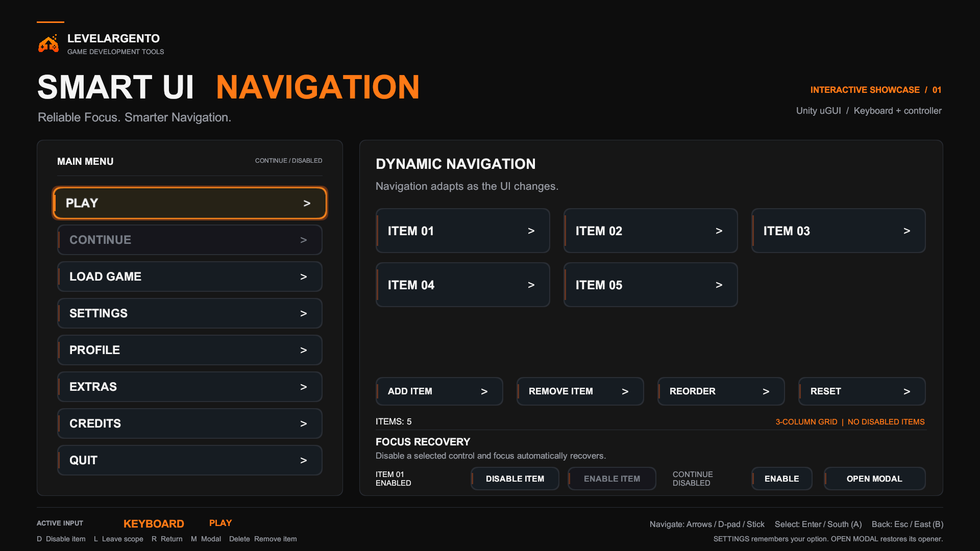The image size is (980, 551).
Task: Click the 'INTERACTIVE SHOWCASE / 01' text
Action: (876, 90)
